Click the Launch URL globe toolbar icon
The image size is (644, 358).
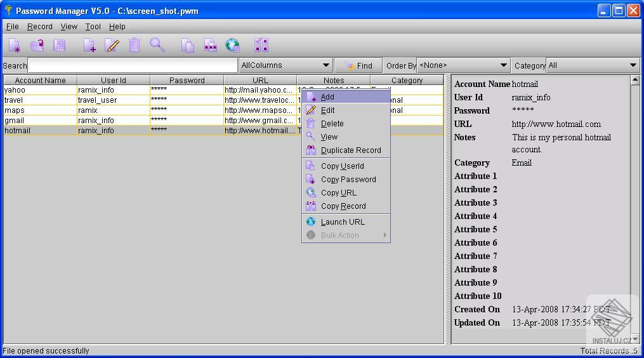232,45
